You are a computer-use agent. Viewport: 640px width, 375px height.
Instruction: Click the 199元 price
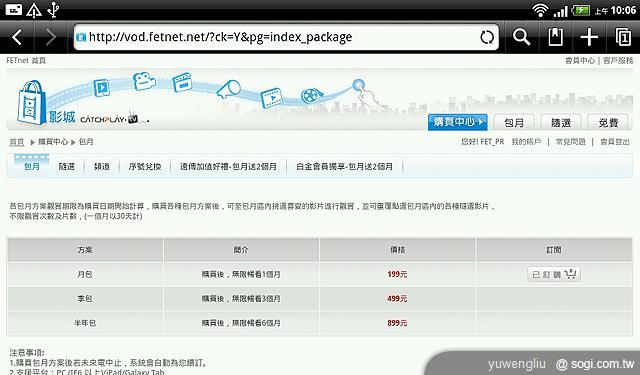click(397, 275)
